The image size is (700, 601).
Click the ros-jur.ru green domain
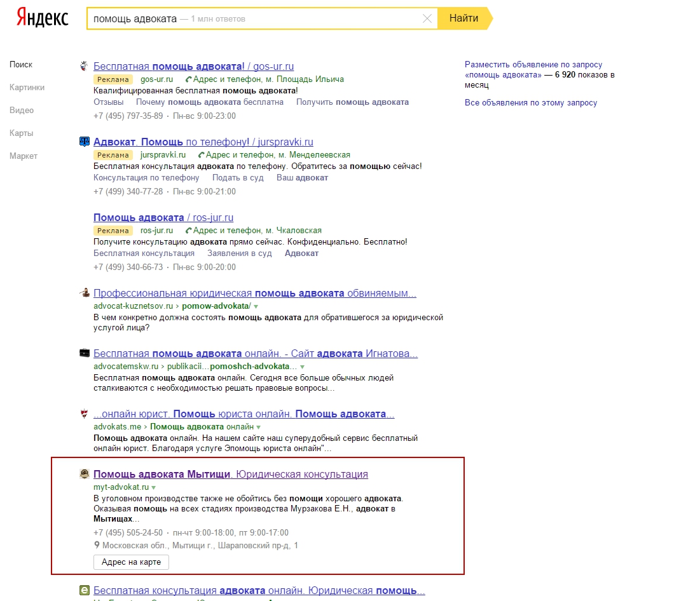pos(156,231)
